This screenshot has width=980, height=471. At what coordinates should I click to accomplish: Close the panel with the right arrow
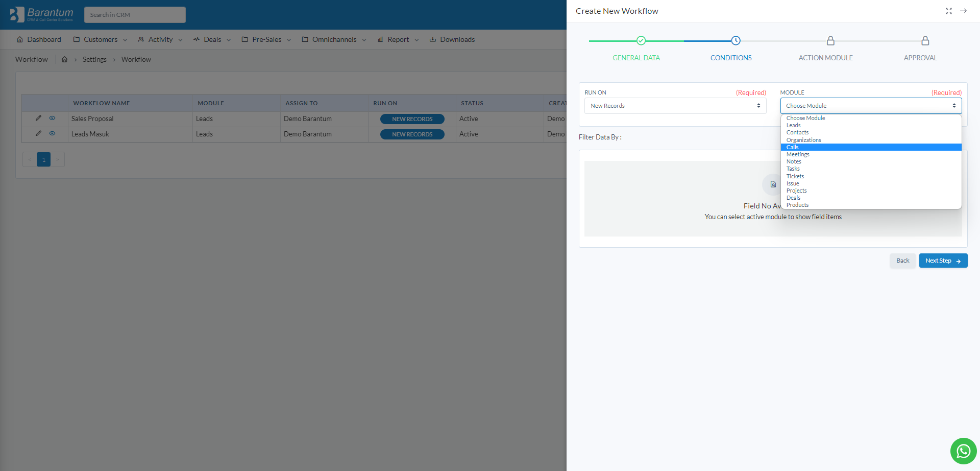pos(964,11)
